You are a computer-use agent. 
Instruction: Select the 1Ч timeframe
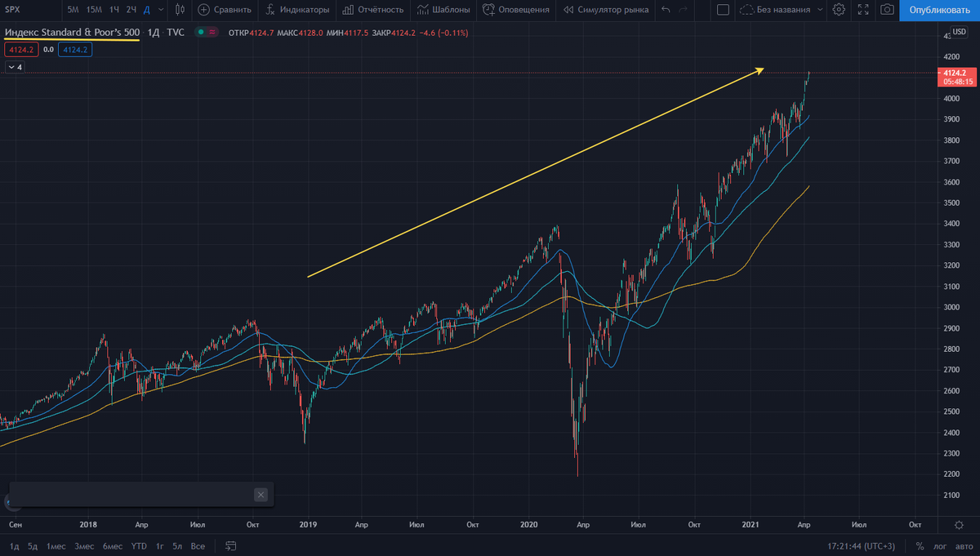(x=114, y=10)
